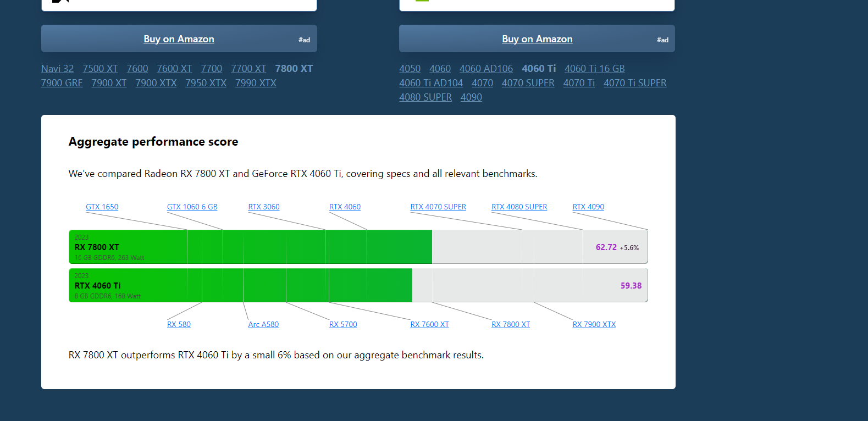
Task: Open the 4060 GPU link
Action: coord(440,69)
